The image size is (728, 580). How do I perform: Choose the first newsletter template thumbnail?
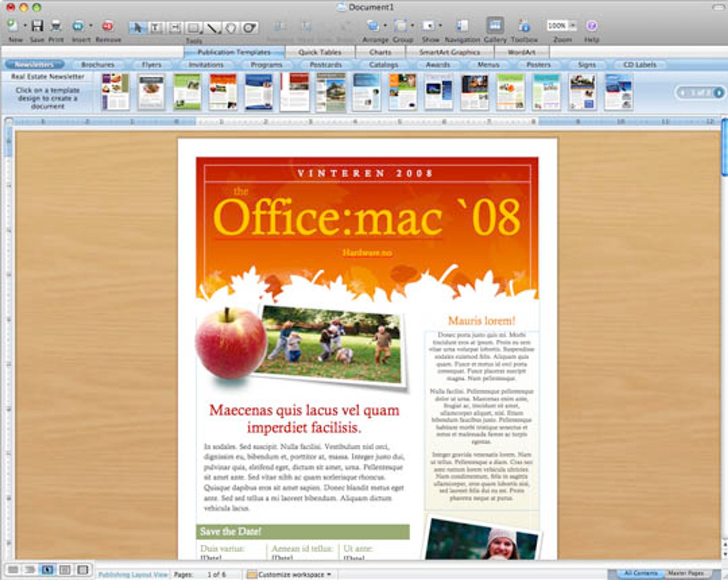(x=115, y=92)
